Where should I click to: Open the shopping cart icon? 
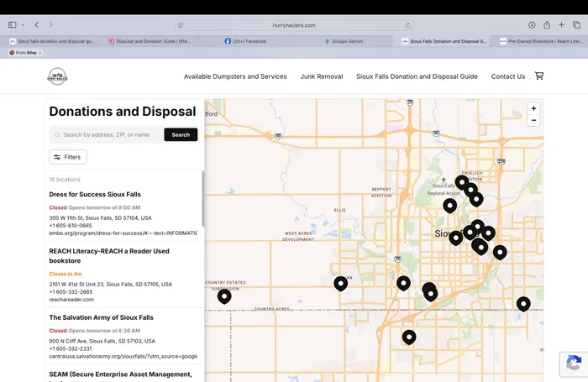click(539, 76)
